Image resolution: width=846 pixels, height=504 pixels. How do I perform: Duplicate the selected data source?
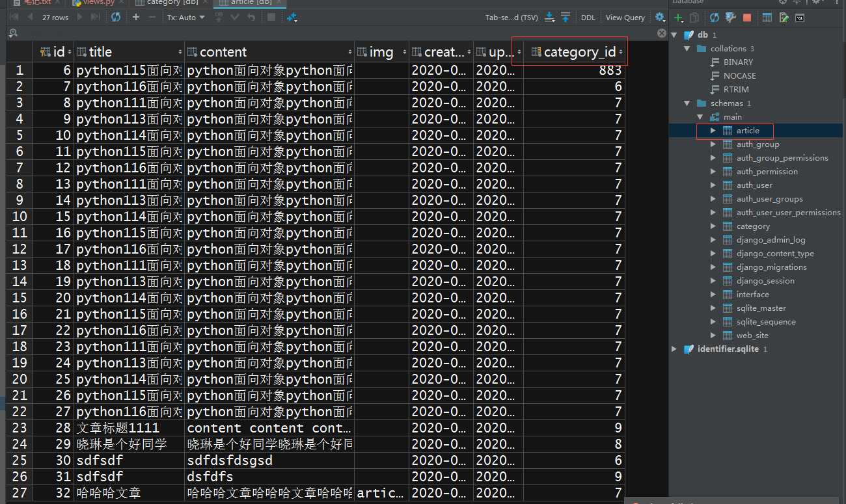(x=694, y=18)
